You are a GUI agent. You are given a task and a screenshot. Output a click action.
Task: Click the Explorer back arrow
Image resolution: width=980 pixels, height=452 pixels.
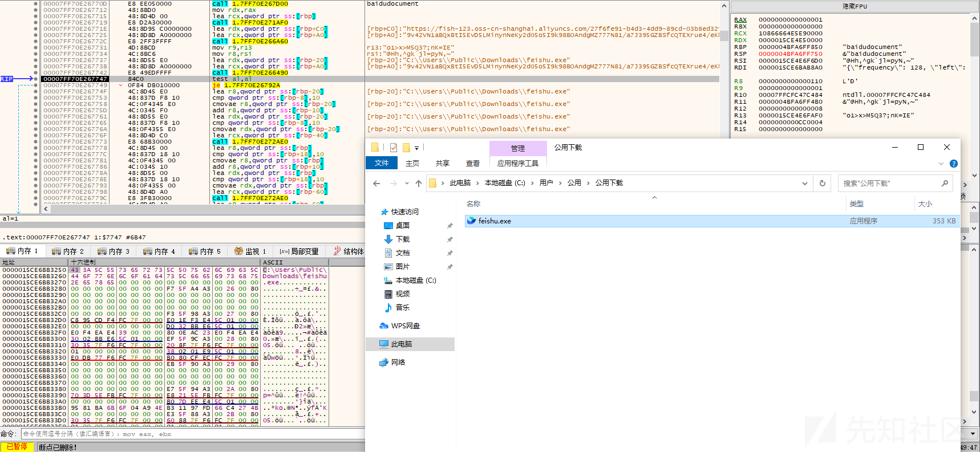tap(376, 183)
